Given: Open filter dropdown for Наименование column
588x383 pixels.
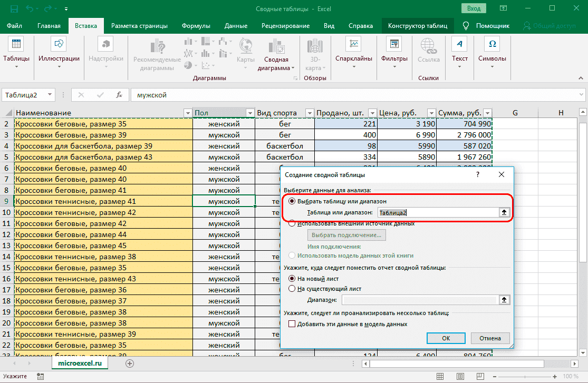Looking at the screenshot, I should 187,113.
